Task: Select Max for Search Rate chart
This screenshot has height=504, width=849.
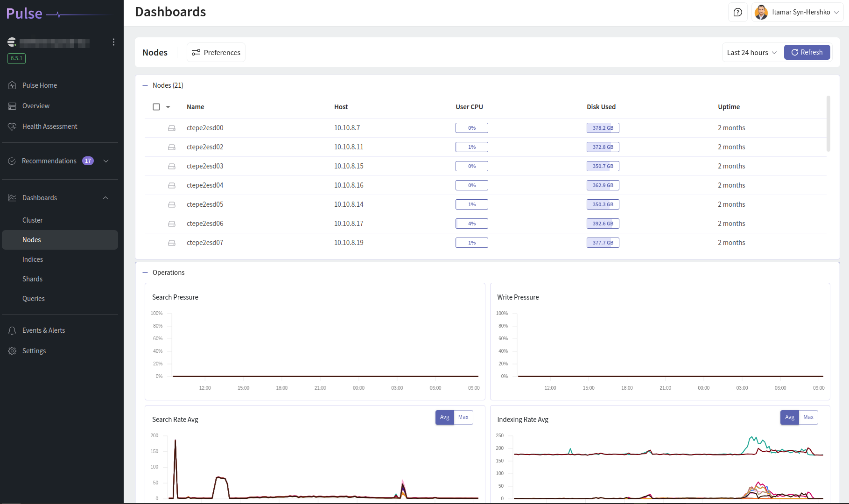Action: pos(463,417)
